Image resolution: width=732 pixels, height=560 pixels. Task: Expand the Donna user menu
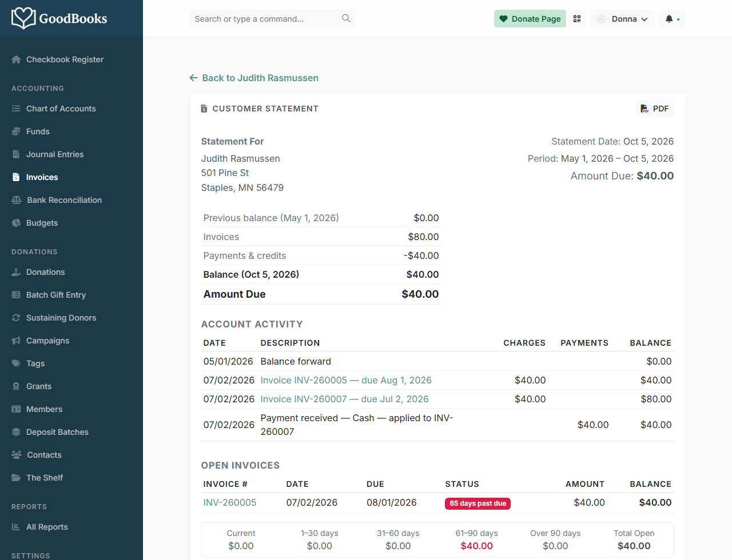pyautogui.click(x=622, y=19)
